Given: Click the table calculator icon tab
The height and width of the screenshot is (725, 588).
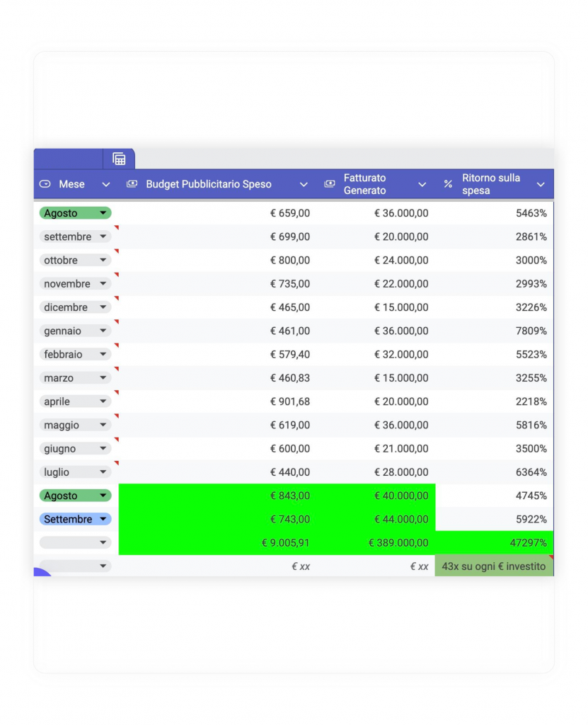Looking at the screenshot, I should click(119, 159).
